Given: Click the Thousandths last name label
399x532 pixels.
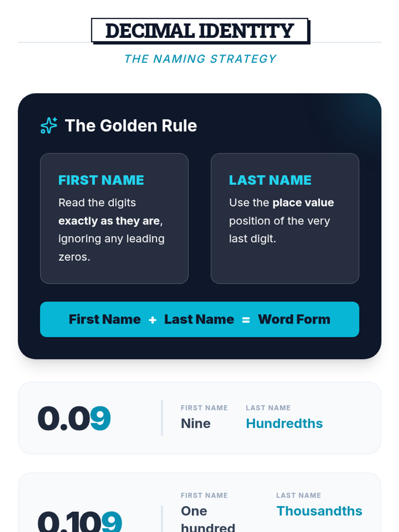Looking at the screenshot, I should [x=319, y=511].
